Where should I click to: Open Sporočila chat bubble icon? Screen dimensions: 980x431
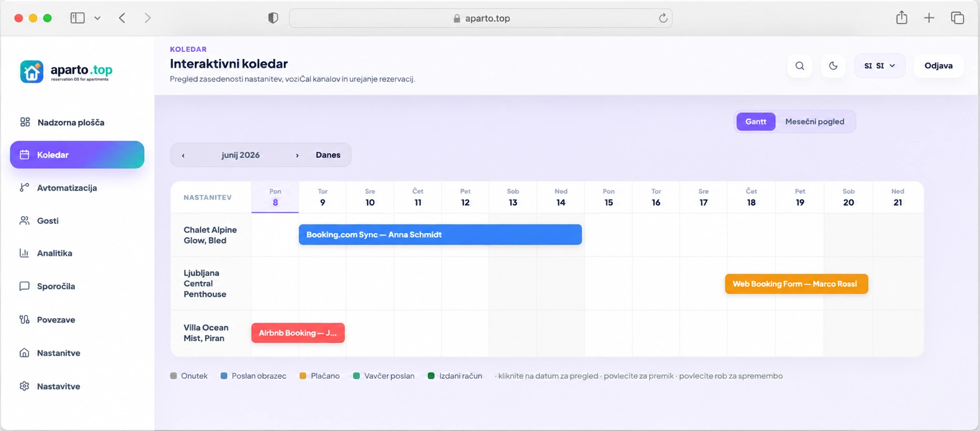tap(24, 286)
